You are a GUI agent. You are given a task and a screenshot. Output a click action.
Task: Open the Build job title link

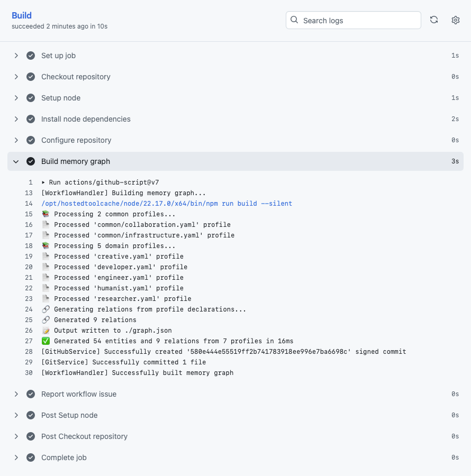(22, 15)
